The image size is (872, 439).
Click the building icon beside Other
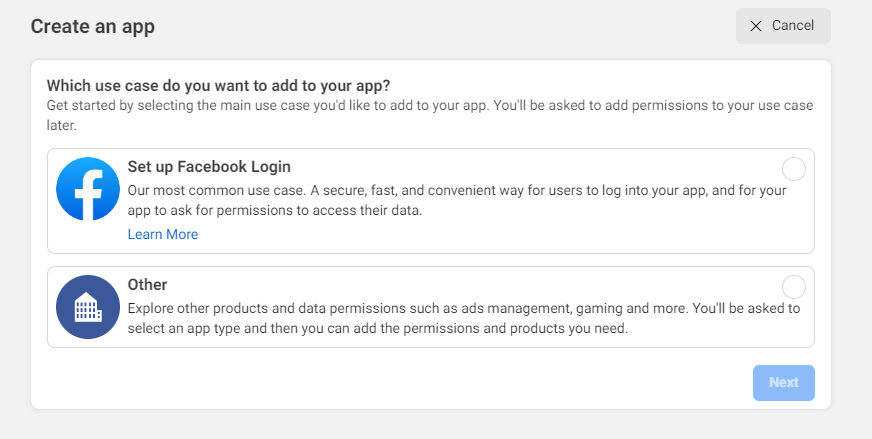click(88, 307)
